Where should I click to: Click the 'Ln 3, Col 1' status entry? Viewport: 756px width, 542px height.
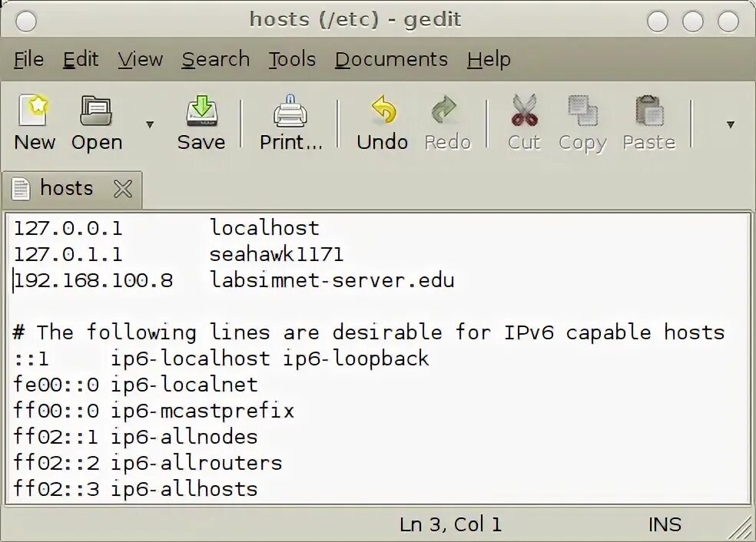[450, 524]
